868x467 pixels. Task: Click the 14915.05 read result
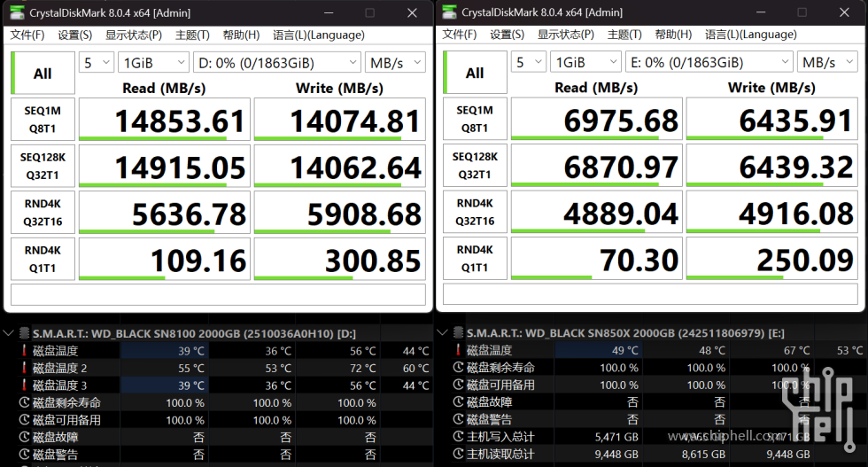165,167
